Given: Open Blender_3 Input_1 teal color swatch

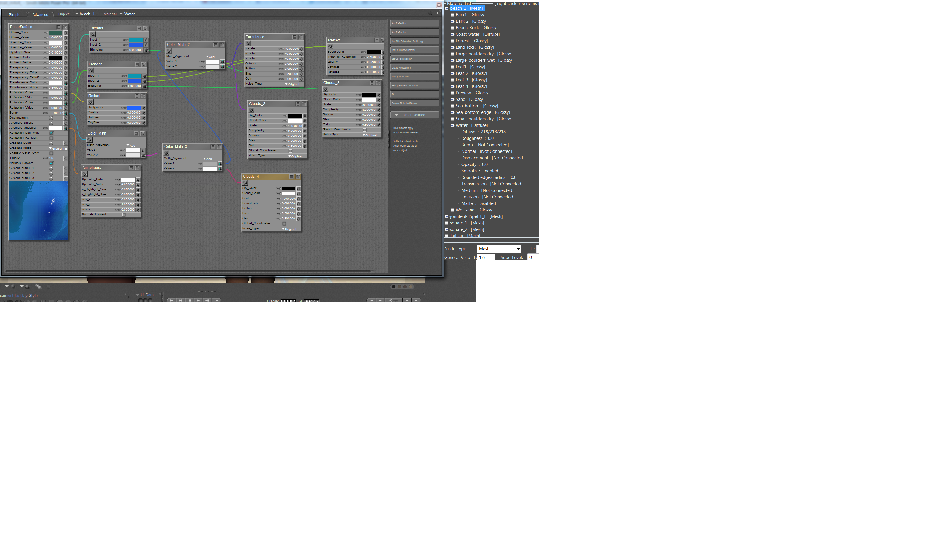Looking at the screenshot, I should 136,40.
